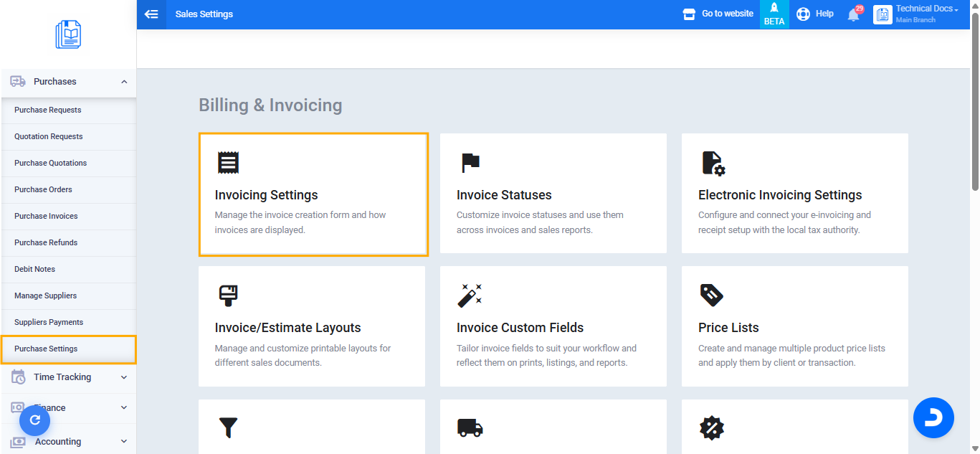Click the paint roller Invoice/Estimate Layouts icon
Screen dimensions: 980x454
(228, 295)
